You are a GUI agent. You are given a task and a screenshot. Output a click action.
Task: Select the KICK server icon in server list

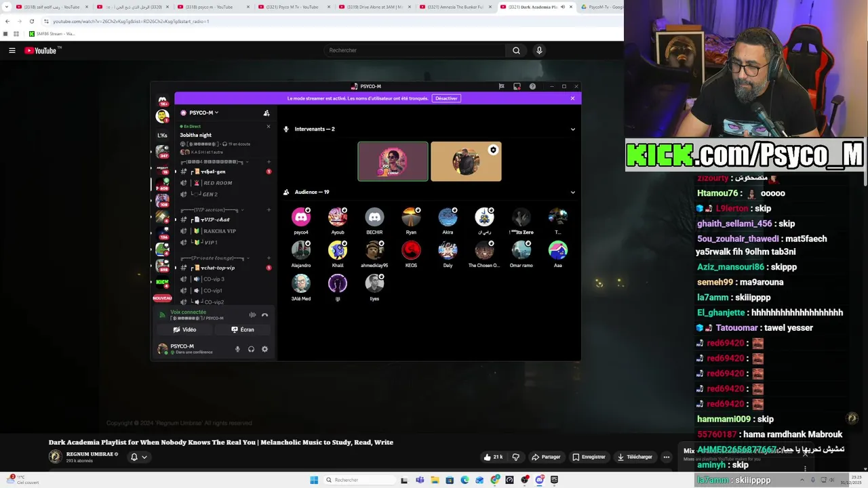click(162, 282)
